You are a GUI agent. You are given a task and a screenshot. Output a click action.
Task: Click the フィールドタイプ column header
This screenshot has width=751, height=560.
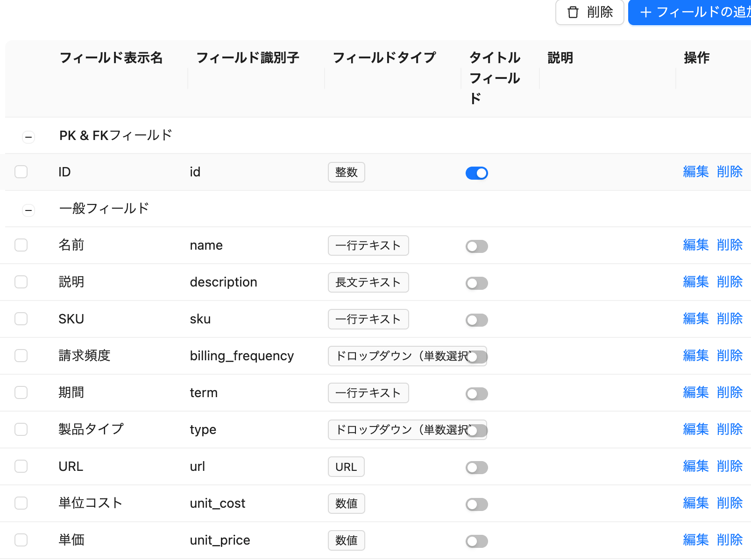[x=384, y=58]
